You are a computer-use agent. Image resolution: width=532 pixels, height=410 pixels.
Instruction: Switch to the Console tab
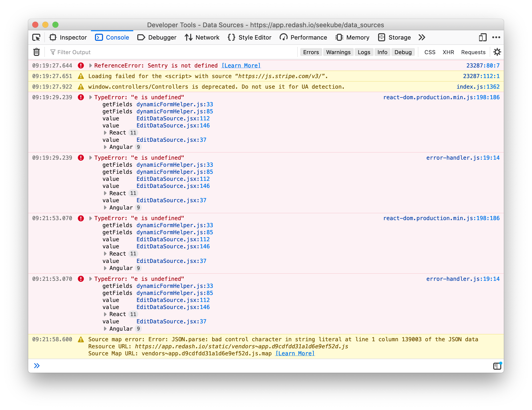tap(112, 38)
